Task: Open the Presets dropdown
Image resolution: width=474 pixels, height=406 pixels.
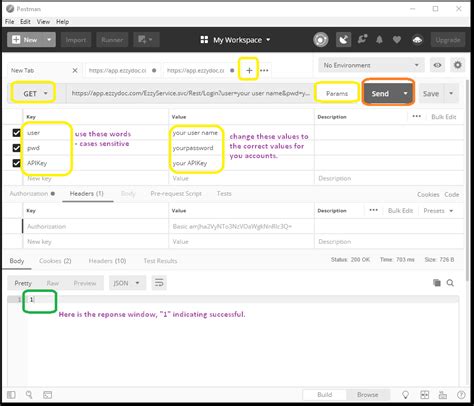Action: [x=438, y=211]
